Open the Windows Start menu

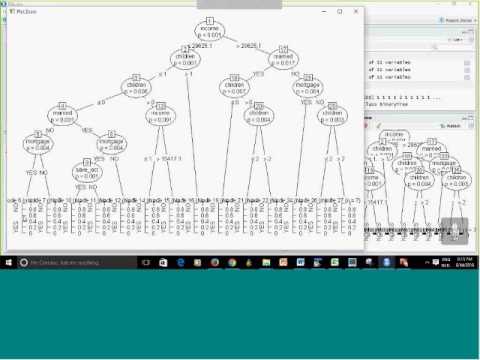8,263
